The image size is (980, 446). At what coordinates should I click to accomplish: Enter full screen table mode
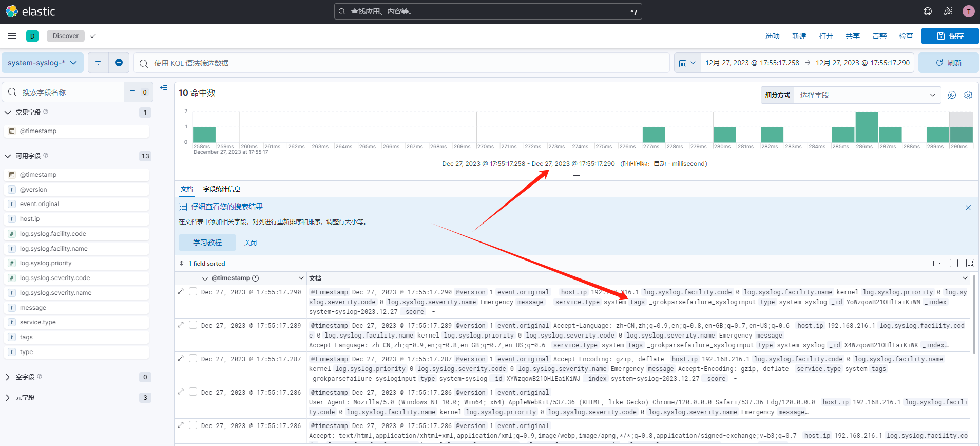tap(970, 263)
